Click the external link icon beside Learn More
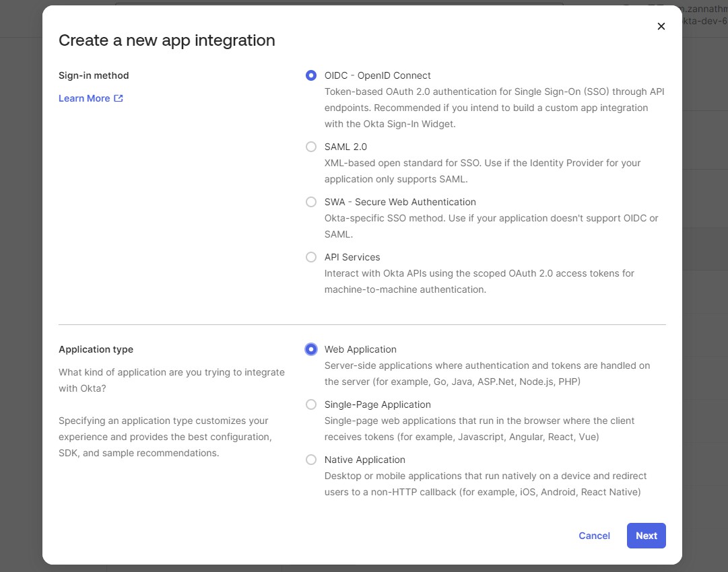Screen dimensions: 728x572 click(119, 98)
